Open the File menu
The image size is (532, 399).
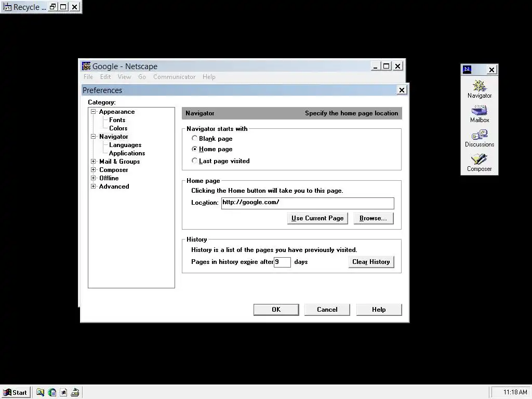(88, 77)
